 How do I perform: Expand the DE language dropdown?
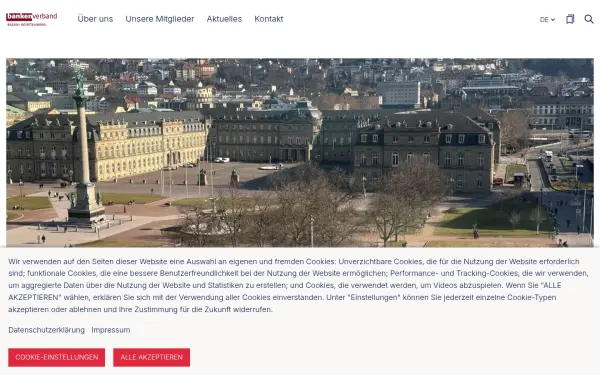pyautogui.click(x=547, y=20)
